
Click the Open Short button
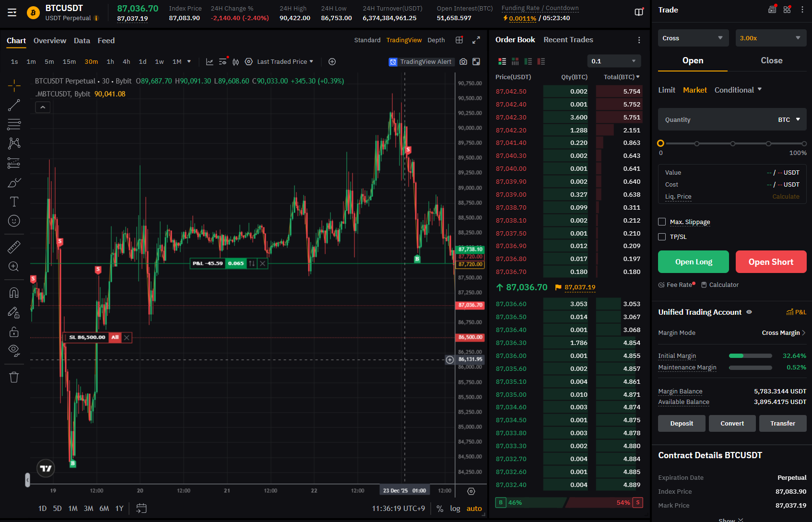tap(771, 261)
